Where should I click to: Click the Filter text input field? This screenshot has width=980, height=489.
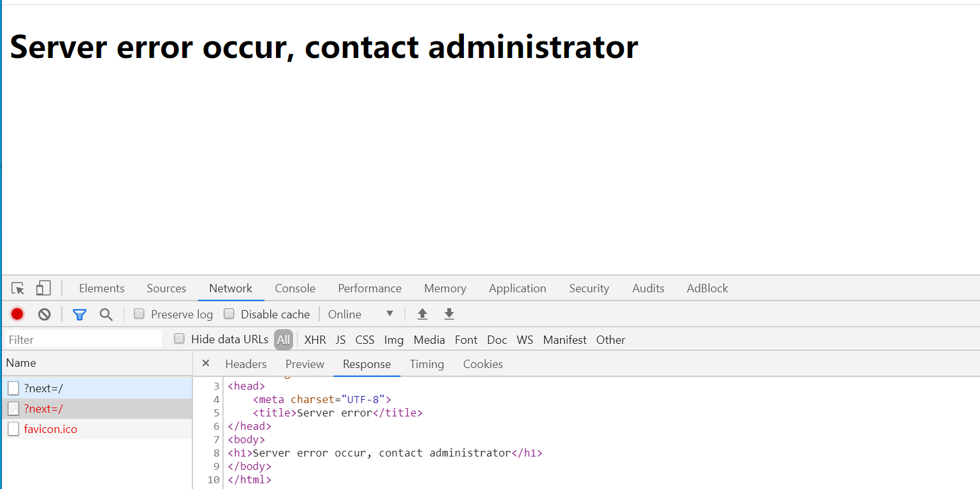tap(83, 339)
